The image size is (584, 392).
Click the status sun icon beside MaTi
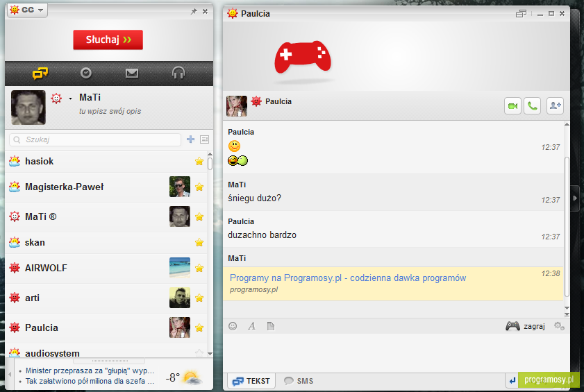(57, 99)
